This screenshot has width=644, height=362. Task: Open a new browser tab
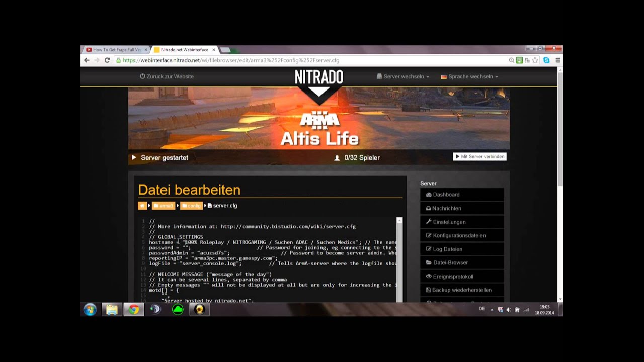coord(225,50)
